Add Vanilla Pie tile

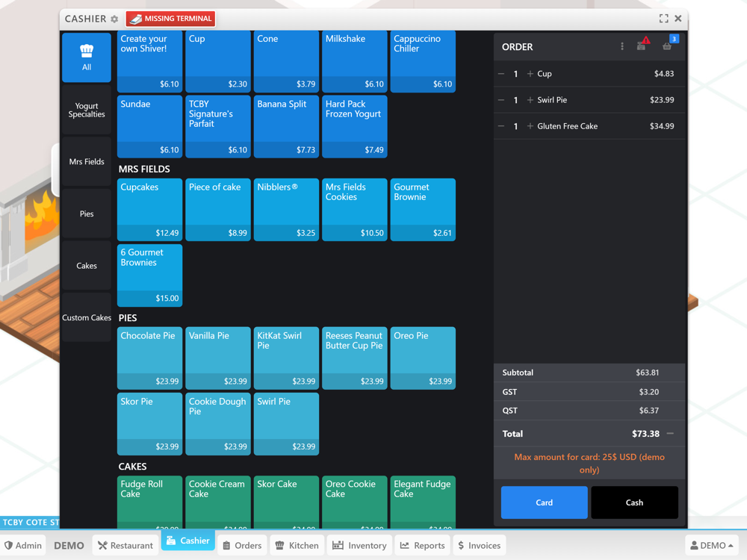(x=217, y=358)
